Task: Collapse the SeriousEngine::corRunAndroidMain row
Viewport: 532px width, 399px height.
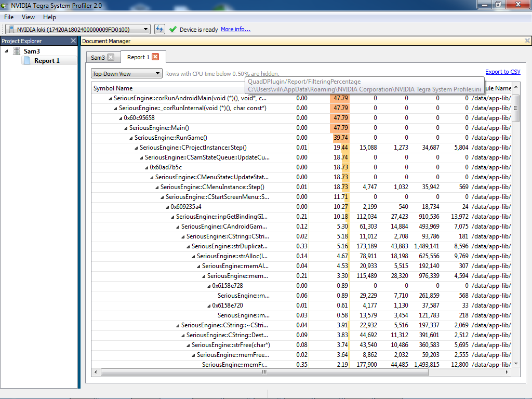Action: tap(110, 99)
